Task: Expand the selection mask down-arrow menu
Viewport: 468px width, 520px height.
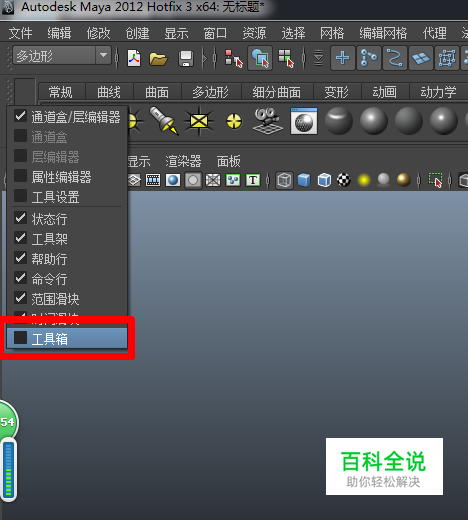Action: coord(319,58)
